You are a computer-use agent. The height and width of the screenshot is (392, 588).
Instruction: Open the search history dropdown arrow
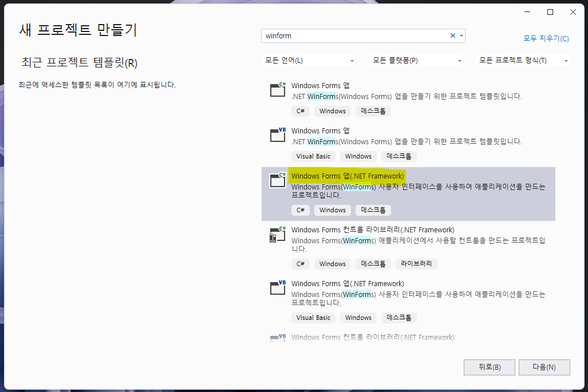tap(461, 36)
